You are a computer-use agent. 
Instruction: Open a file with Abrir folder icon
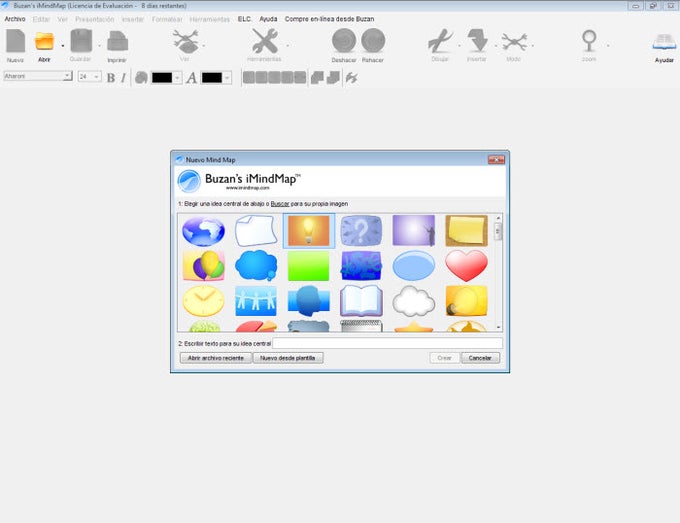pyautogui.click(x=44, y=42)
